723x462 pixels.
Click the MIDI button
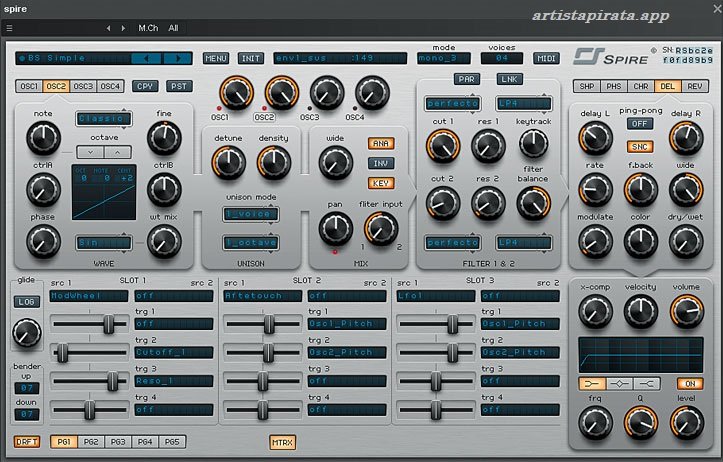(x=546, y=59)
